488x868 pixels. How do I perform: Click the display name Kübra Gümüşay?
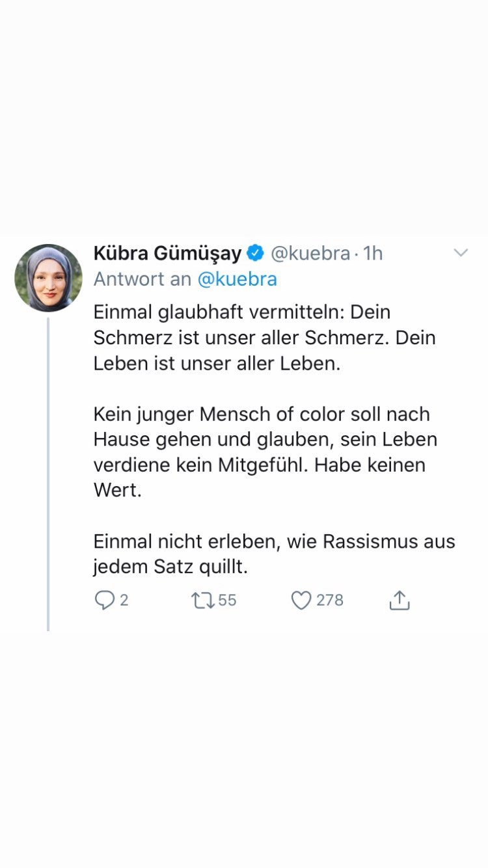(167, 253)
